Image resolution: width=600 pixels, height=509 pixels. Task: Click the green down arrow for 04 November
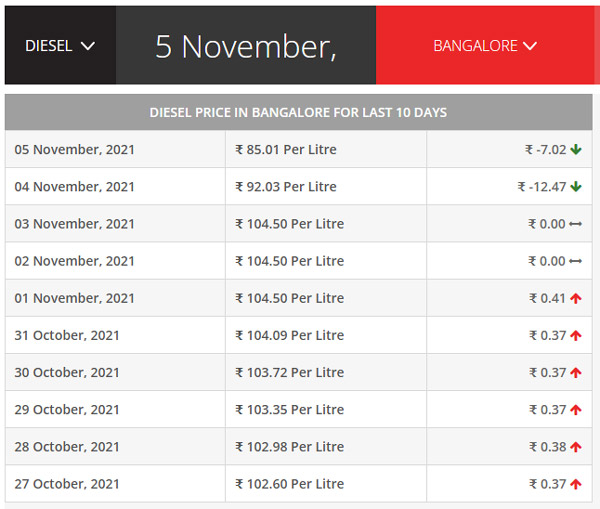point(576,187)
